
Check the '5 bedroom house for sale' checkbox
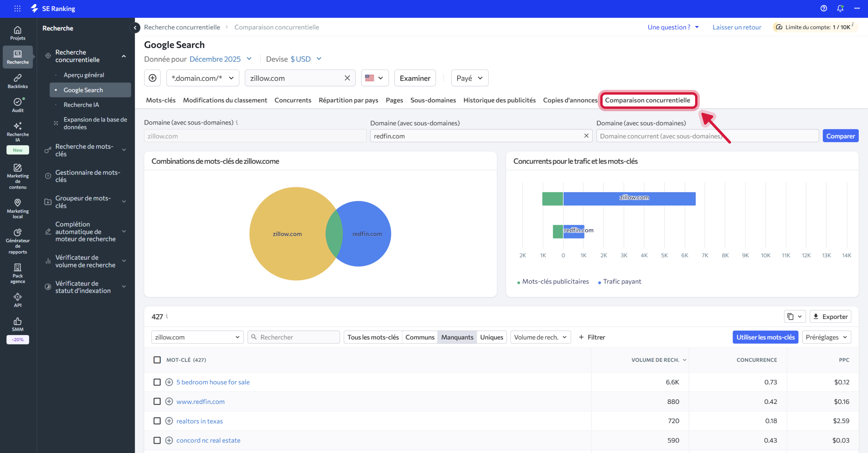(x=157, y=382)
